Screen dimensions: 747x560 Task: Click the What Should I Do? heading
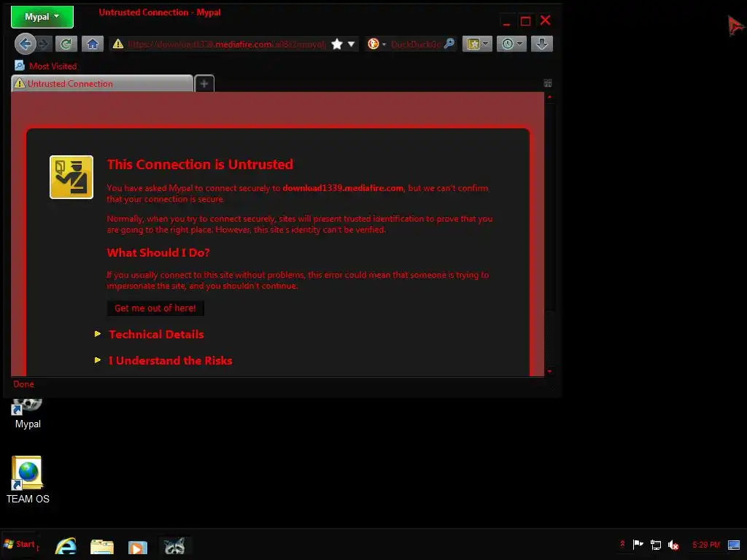(x=158, y=253)
